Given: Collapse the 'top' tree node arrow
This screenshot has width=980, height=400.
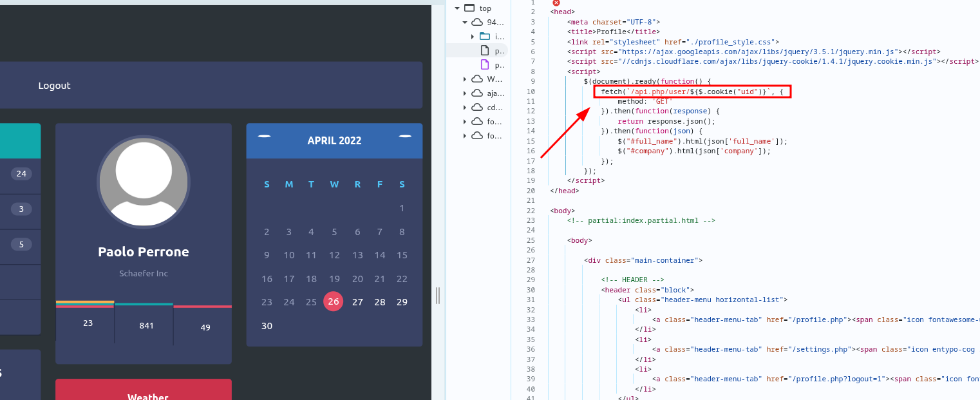Looking at the screenshot, I should pos(457,8).
